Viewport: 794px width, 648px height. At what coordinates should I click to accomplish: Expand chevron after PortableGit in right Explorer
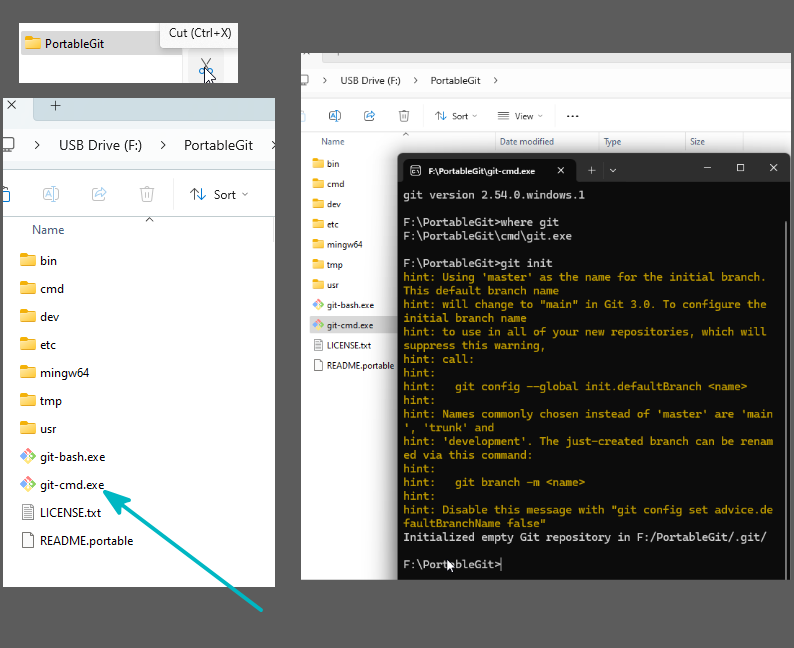(x=495, y=80)
